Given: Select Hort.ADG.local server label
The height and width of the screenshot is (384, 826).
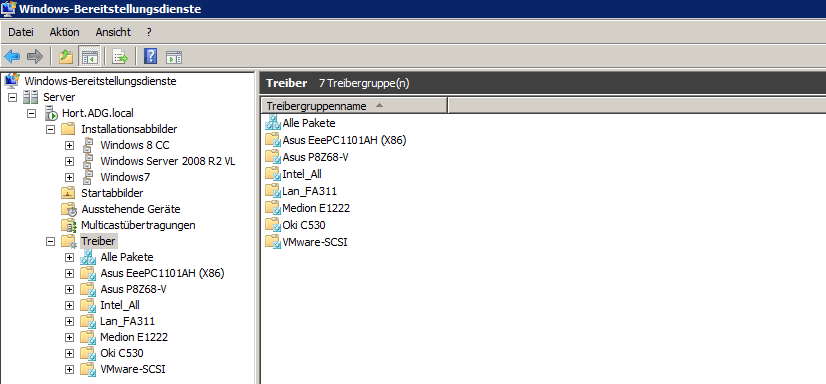Looking at the screenshot, I should pyautogui.click(x=98, y=113).
